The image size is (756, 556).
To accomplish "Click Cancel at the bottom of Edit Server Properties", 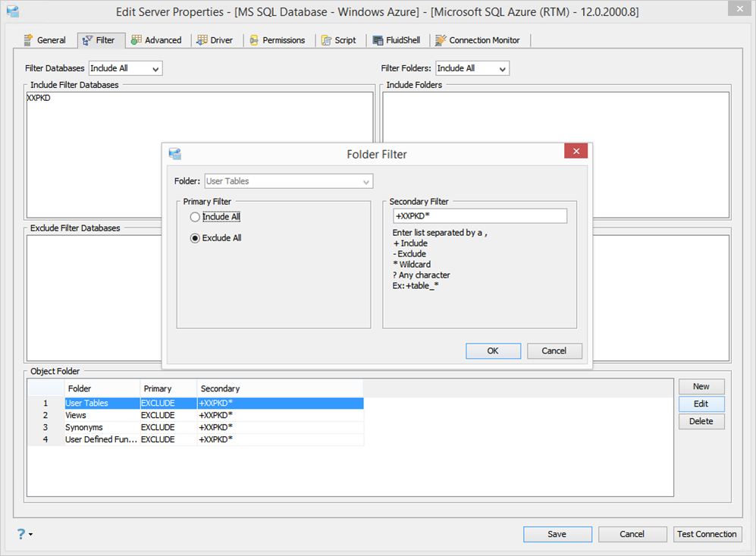I will click(632, 534).
